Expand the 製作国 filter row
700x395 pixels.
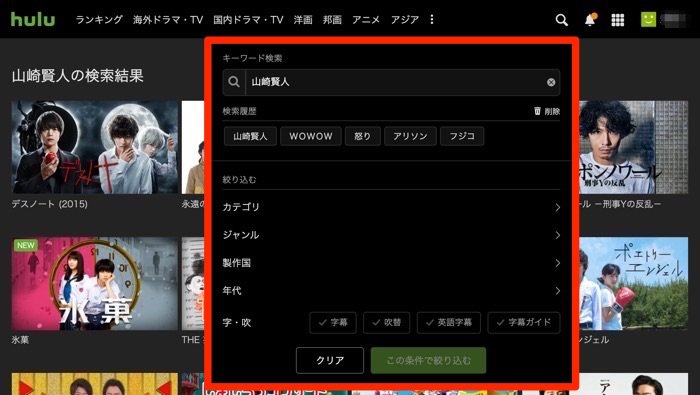tap(392, 263)
